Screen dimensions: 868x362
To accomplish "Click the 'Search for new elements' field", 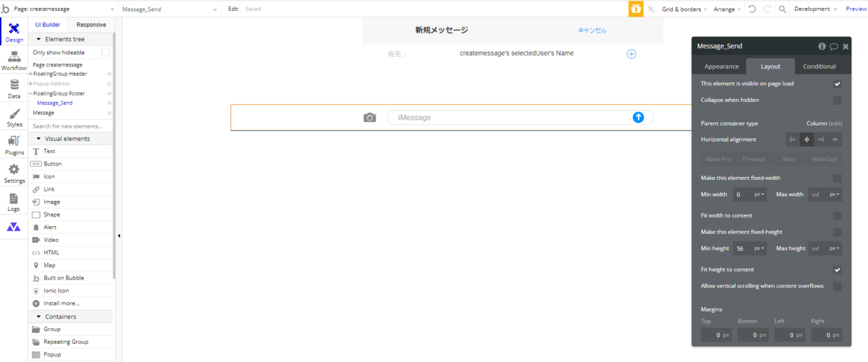I will 71,126.
